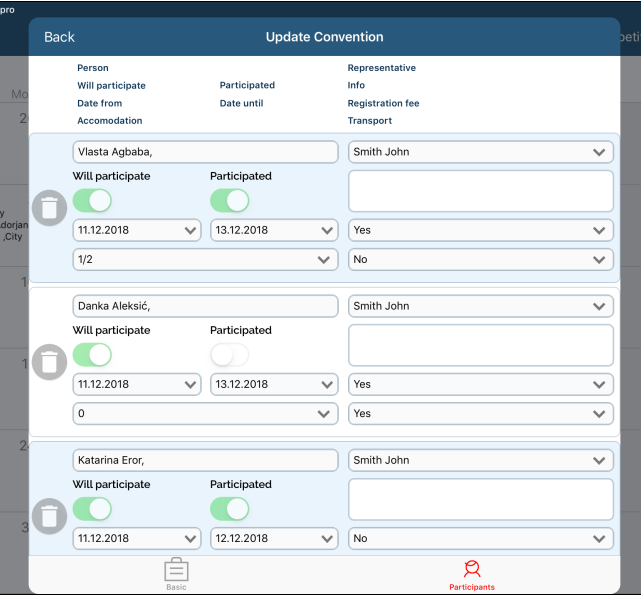Select the Participants tab icon
The height and width of the screenshot is (596, 641).
pos(471,572)
